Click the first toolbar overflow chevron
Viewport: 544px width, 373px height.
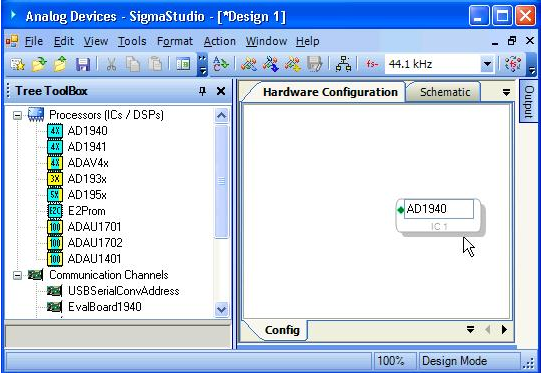pos(202,64)
